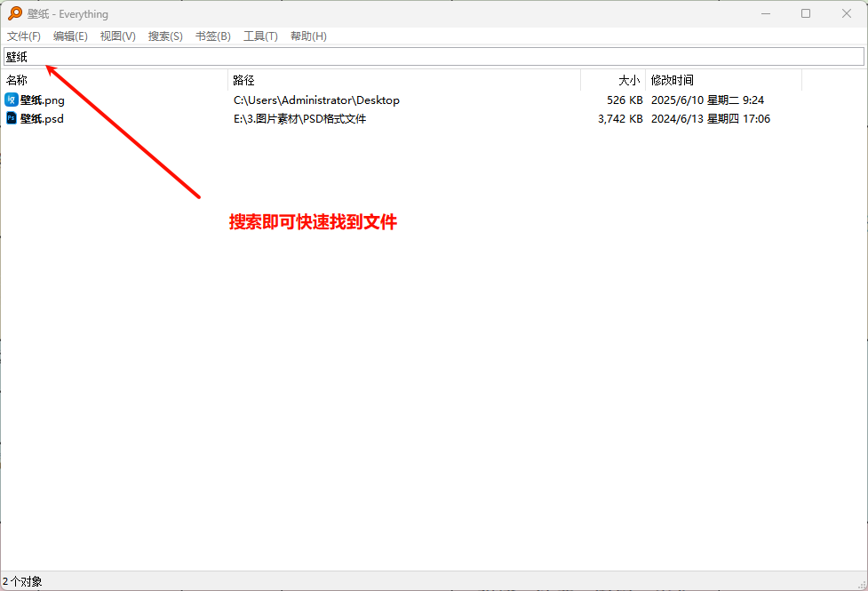Open the 文件(F) menu
The image size is (868, 591).
tap(24, 36)
